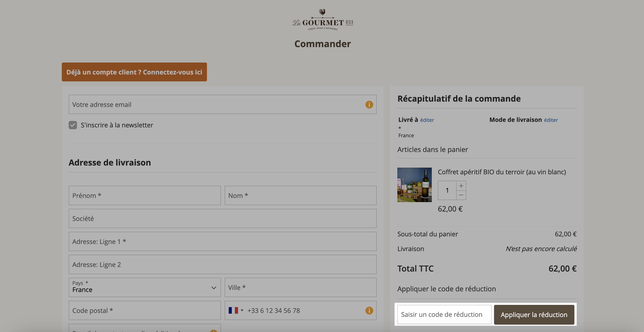Select the Code postal field

coord(145,310)
